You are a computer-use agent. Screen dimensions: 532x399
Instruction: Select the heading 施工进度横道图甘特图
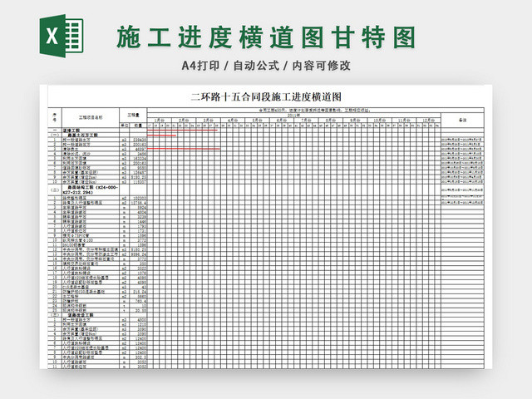(266, 37)
